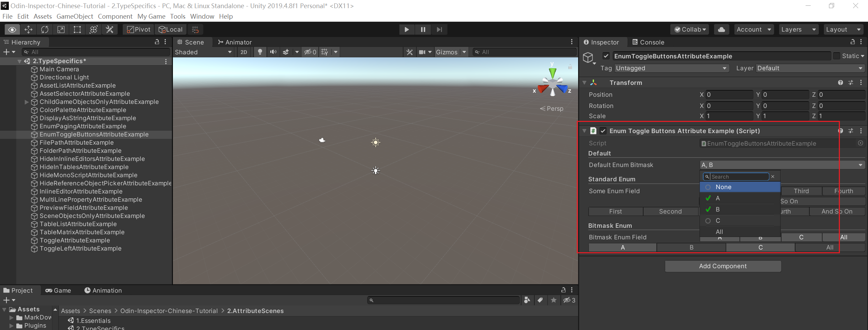The height and width of the screenshot is (330, 868).
Task: Switch to the Console tab
Action: [x=648, y=42]
